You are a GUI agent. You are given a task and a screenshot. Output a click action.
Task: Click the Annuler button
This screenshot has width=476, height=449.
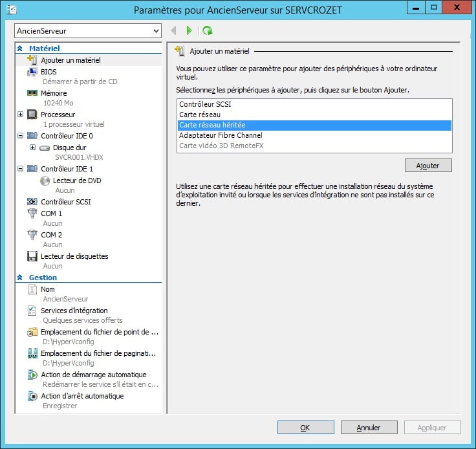[369, 428]
